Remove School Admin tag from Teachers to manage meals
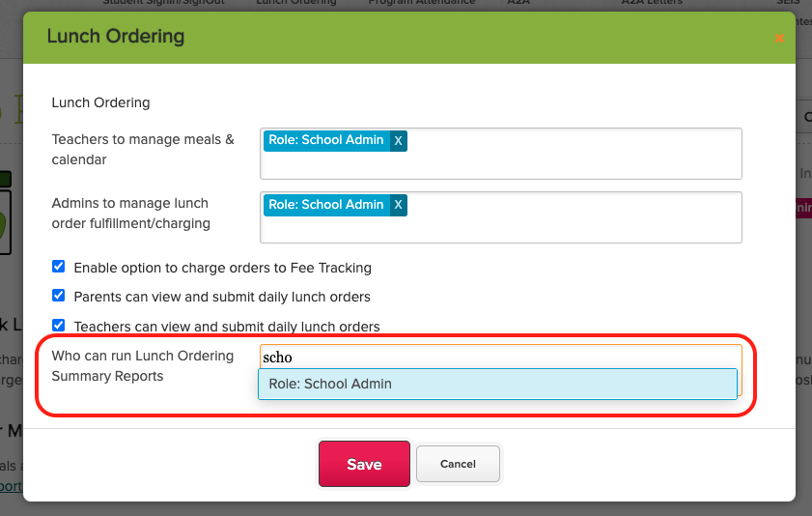This screenshot has width=812, height=516. [398, 141]
